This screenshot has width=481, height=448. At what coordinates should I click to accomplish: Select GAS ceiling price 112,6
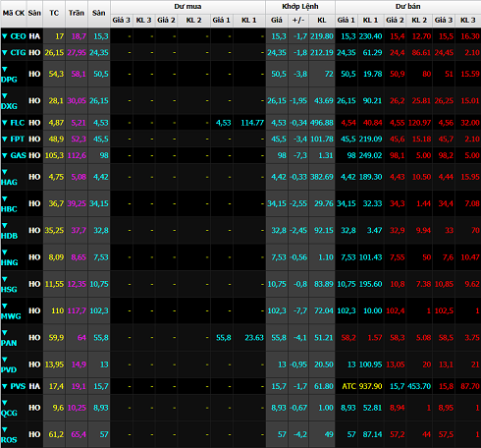click(x=77, y=155)
